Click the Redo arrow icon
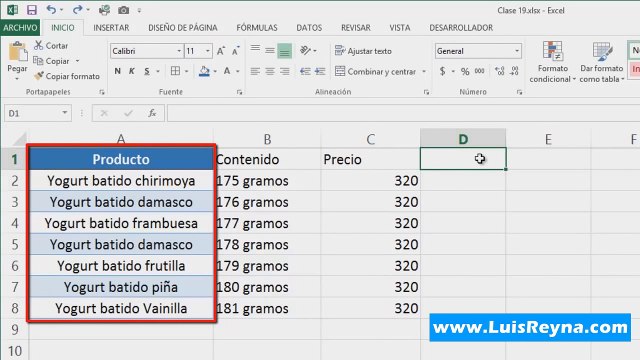This screenshot has height=360, width=640. coord(77,10)
